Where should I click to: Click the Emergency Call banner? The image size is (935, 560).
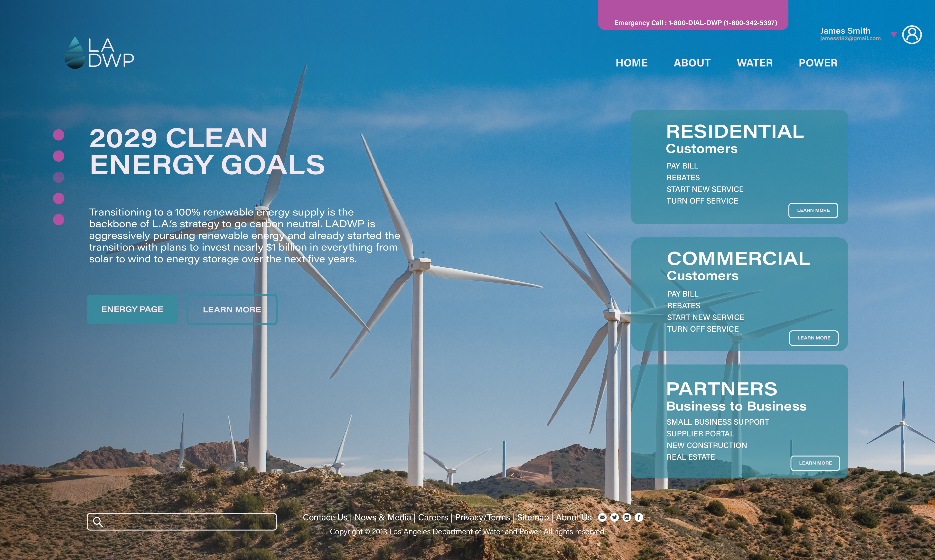click(x=693, y=15)
